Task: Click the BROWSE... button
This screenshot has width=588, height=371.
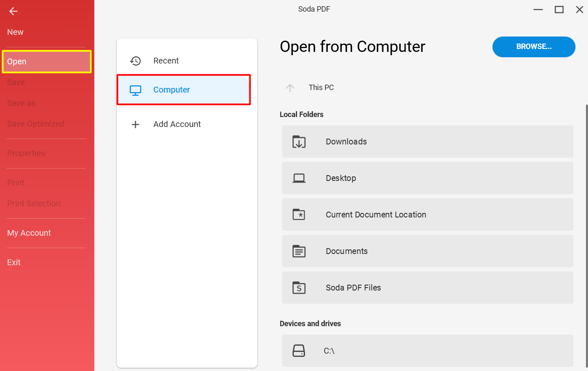Action: (x=534, y=47)
